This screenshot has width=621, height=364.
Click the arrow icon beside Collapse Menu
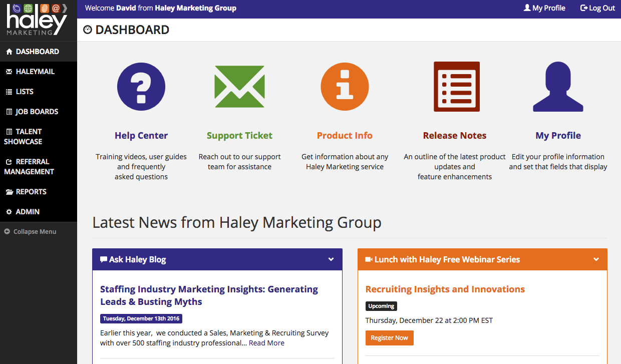pos(7,232)
